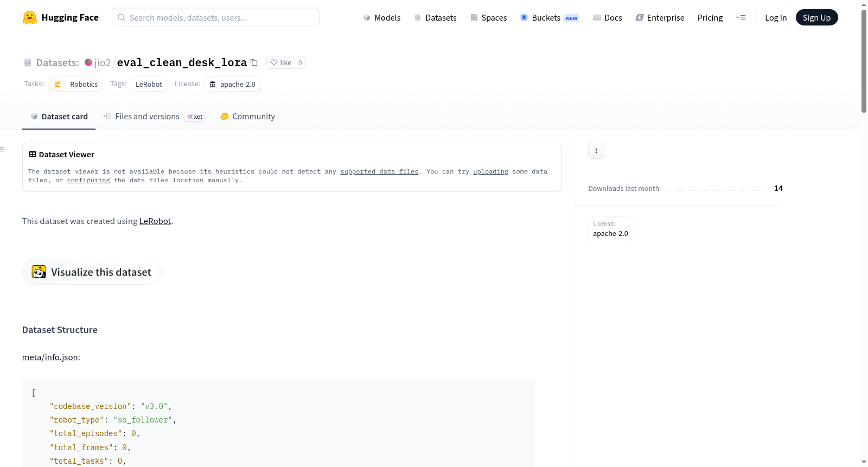Open the meta/info.json link
The width and height of the screenshot is (868, 467).
click(x=50, y=357)
